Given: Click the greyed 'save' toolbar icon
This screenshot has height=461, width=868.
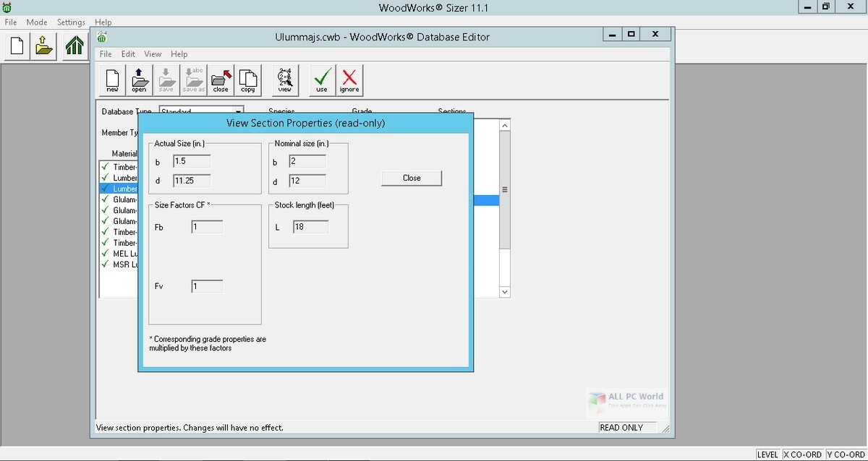Looking at the screenshot, I should point(166,80).
